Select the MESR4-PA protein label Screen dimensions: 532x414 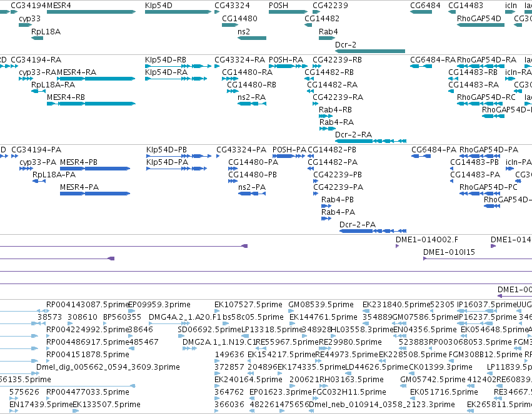tap(79, 187)
